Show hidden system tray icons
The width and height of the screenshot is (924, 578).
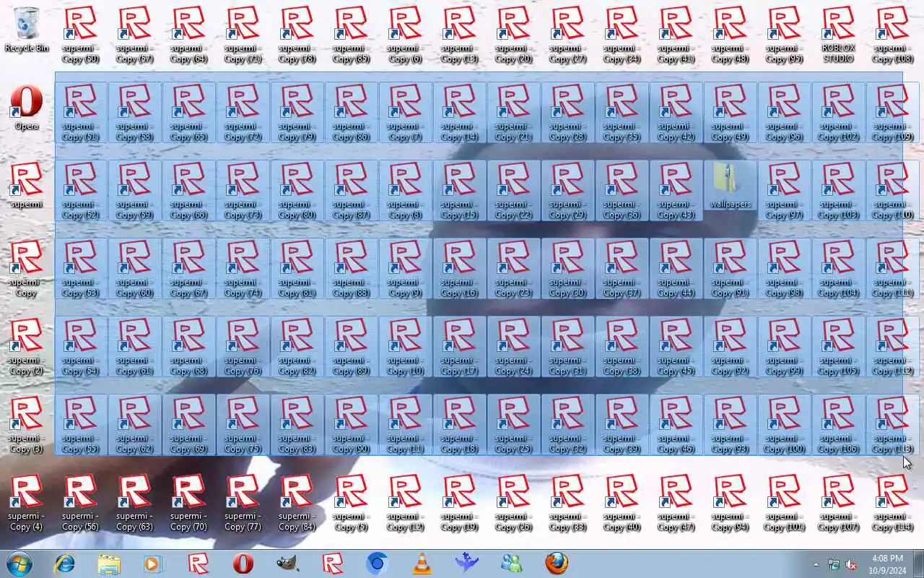pos(816,564)
